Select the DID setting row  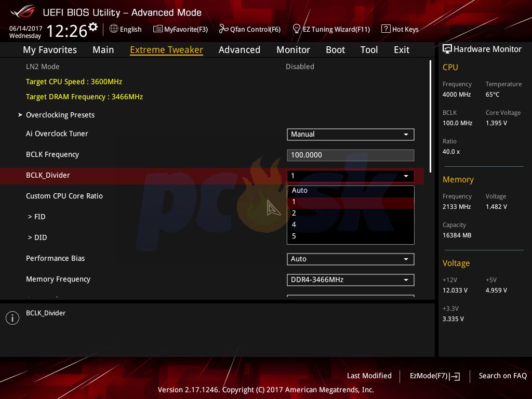point(37,237)
